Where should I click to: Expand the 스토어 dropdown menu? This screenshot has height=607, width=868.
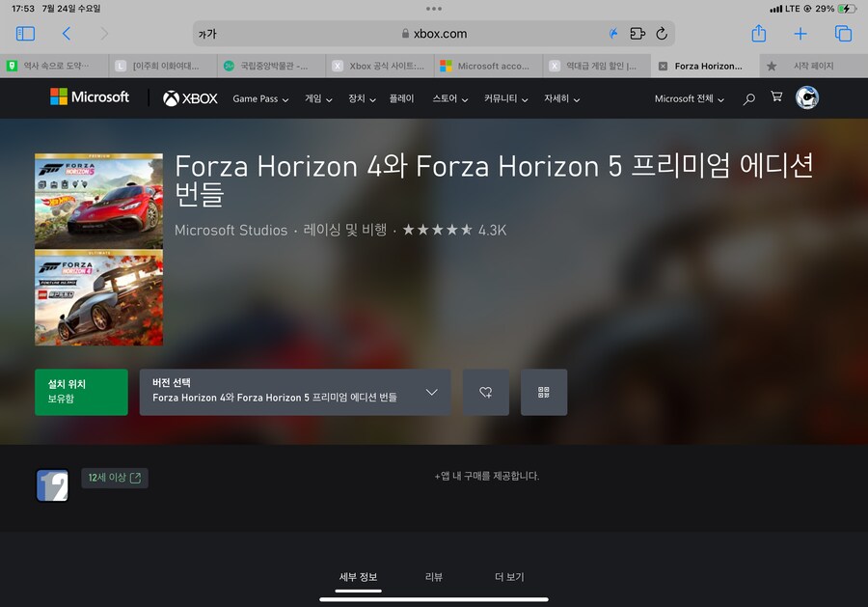coord(449,97)
